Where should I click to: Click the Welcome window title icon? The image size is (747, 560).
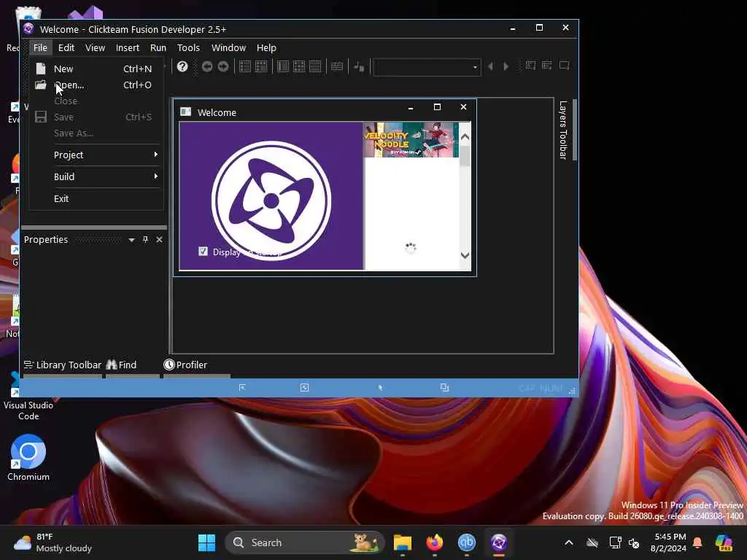pos(185,112)
